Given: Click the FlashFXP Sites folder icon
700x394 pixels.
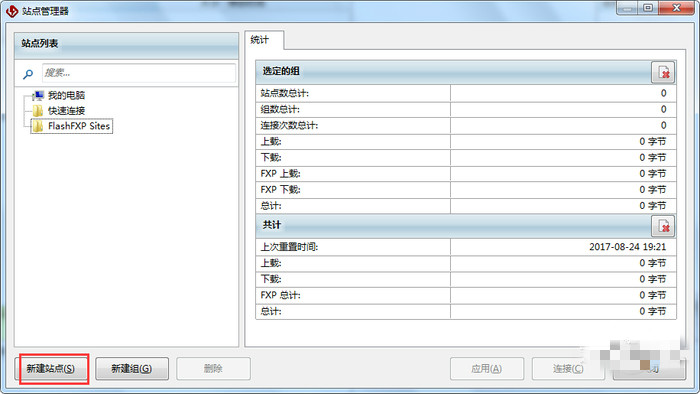Looking at the screenshot, I should (38, 126).
